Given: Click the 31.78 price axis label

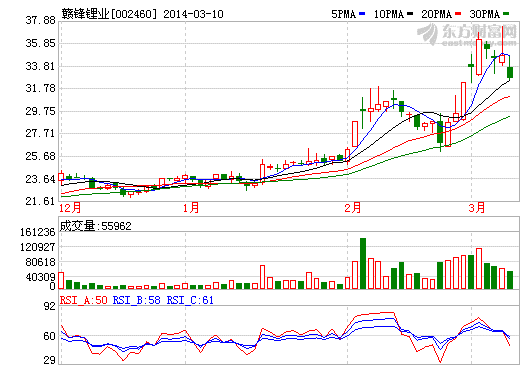Looking at the screenshot, I should coord(40,88).
